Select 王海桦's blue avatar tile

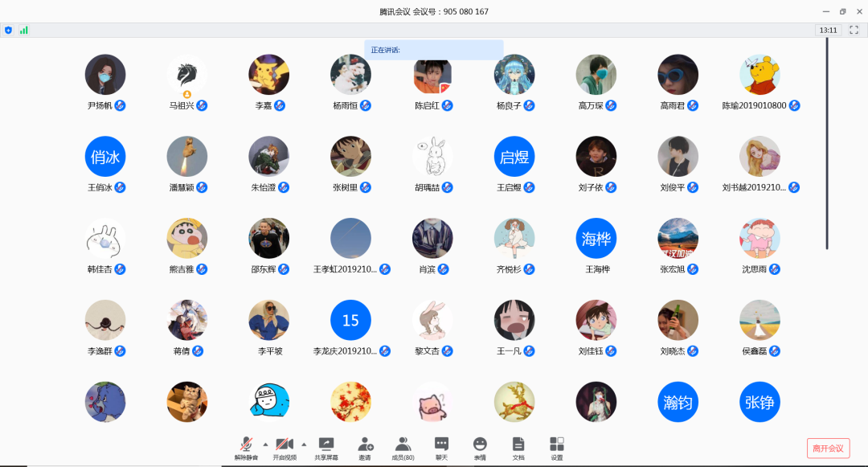(x=596, y=238)
